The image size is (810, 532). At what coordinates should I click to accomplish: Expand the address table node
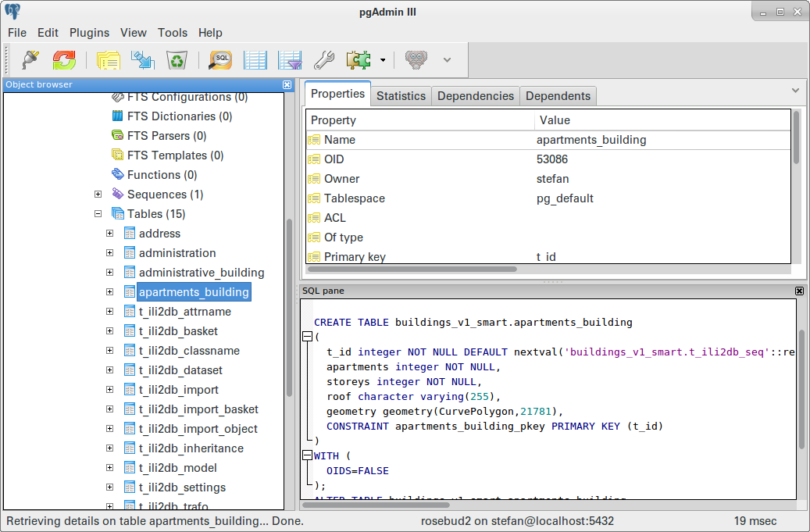click(x=109, y=234)
